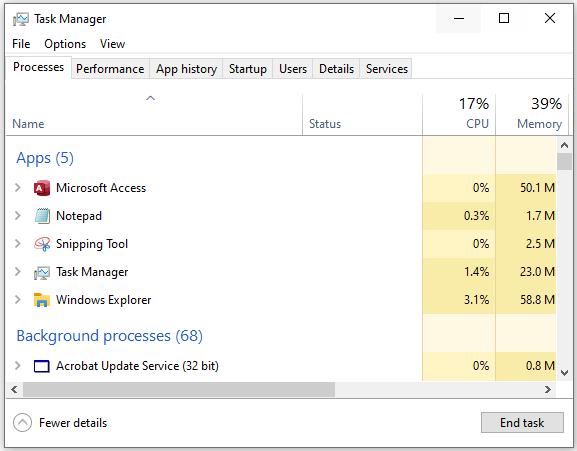Click the vertical scrollbar thumb

pos(564,161)
